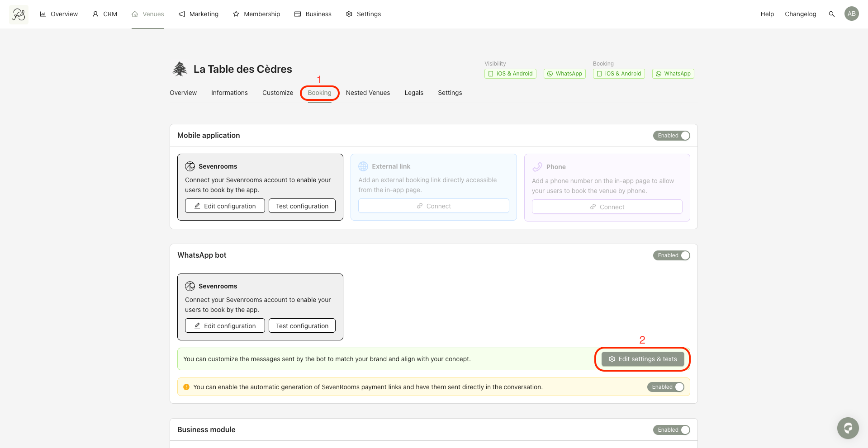This screenshot has height=448, width=868.
Task: Disable the WhatsApp bot toggle
Action: 672,255
